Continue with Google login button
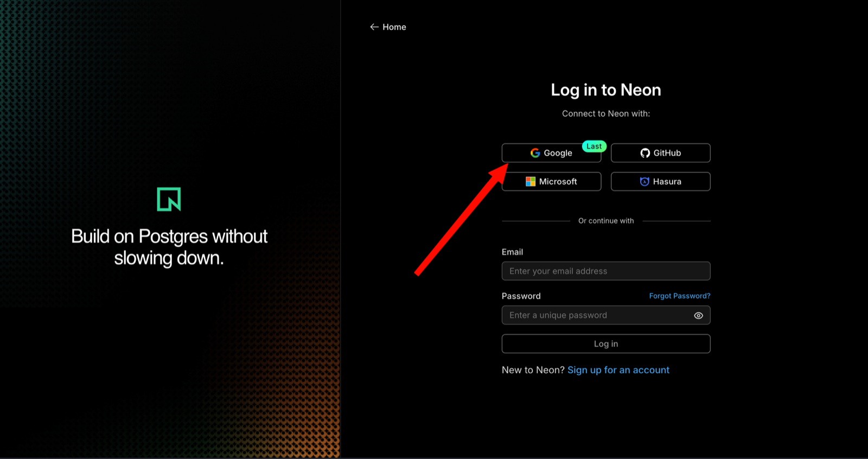 [x=551, y=153]
